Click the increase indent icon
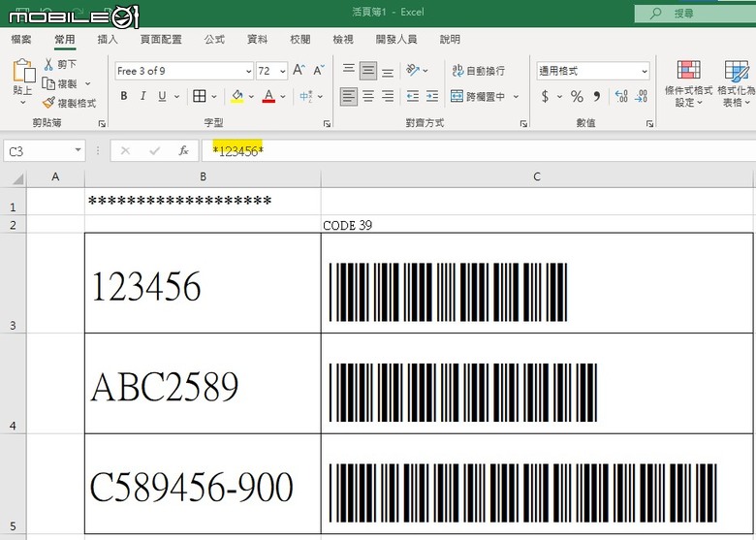The height and width of the screenshot is (540, 756). coord(432,96)
